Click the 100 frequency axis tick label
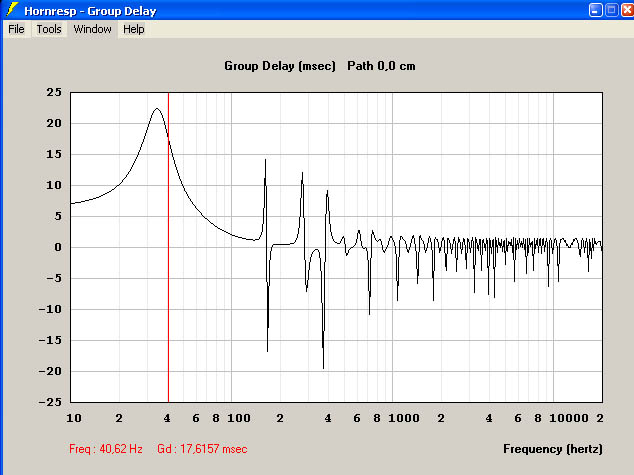 239,418
